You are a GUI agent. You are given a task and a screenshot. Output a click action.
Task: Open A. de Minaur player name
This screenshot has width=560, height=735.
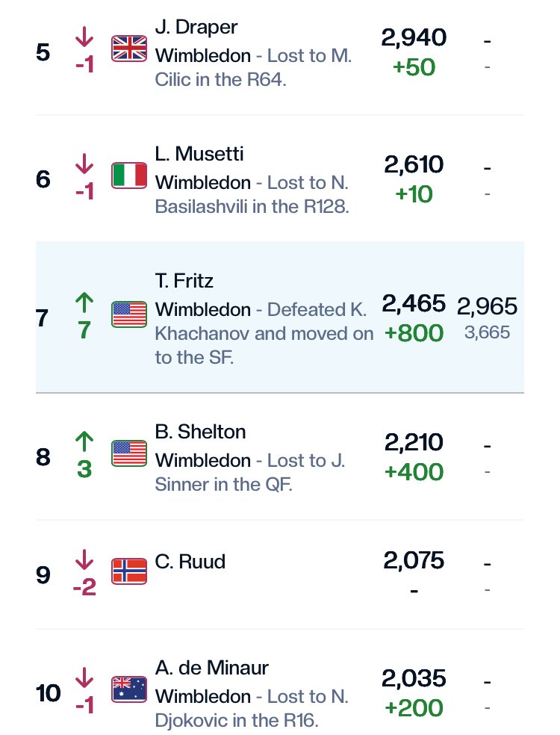point(212,668)
